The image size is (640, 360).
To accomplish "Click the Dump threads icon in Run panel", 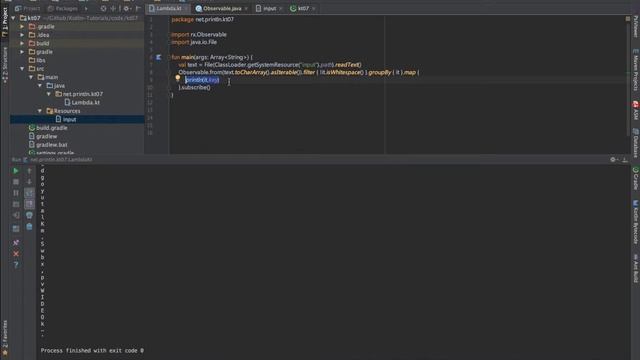I will coord(16,204).
